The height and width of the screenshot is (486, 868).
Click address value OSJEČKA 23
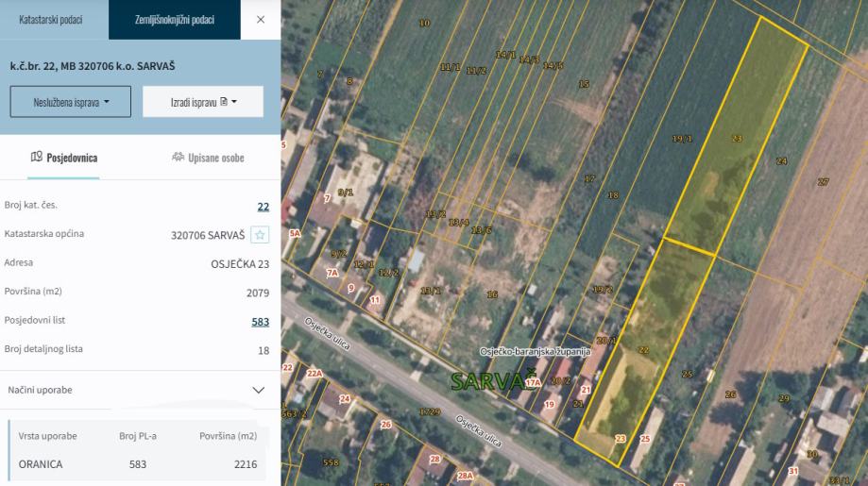[240, 264]
